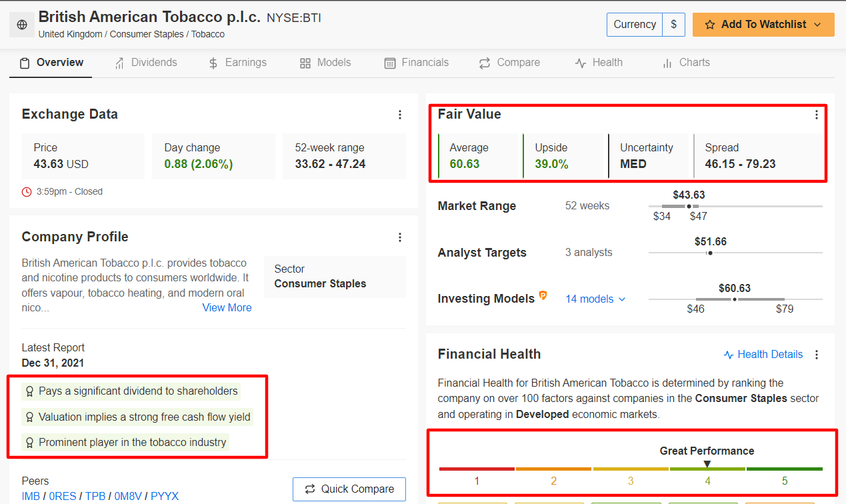Click the globe icon beside company name
The width and height of the screenshot is (846, 504).
click(x=22, y=25)
